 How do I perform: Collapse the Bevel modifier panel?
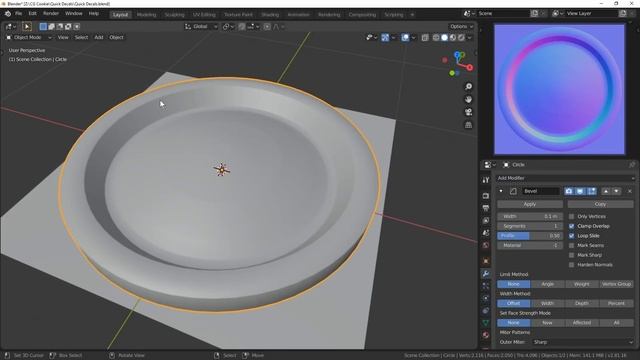[501, 191]
